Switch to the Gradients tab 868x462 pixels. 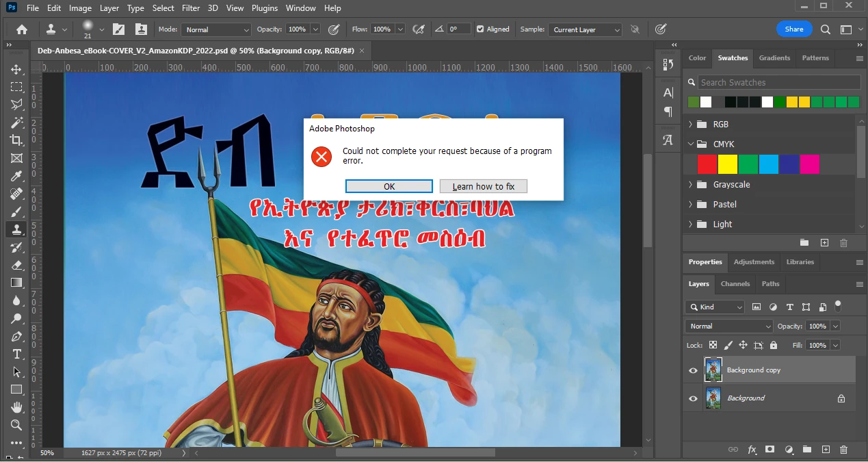point(774,58)
